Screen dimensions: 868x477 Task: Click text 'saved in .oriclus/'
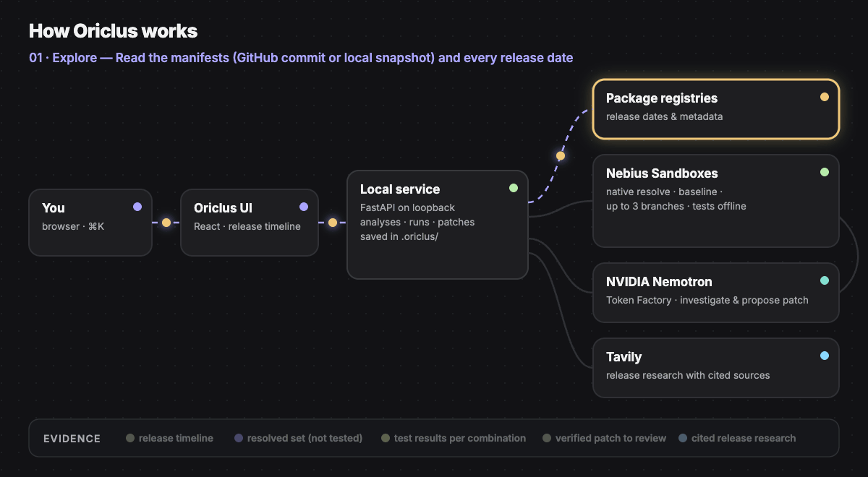tap(399, 236)
